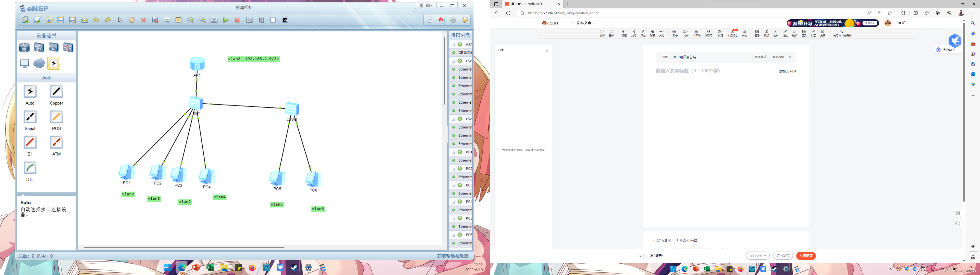Image resolution: width=980 pixels, height=275 pixels.
Task: Click the red Stop devices icon
Action: (238, 20)
